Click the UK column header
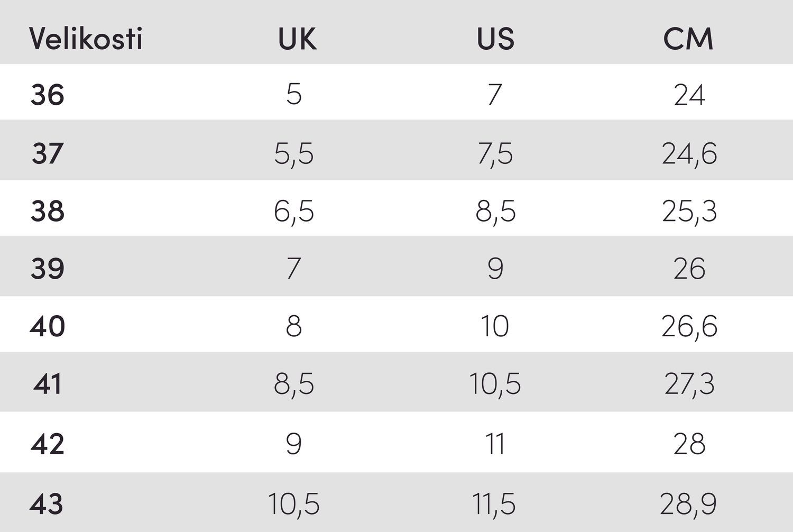 click(x=297, y=39)
